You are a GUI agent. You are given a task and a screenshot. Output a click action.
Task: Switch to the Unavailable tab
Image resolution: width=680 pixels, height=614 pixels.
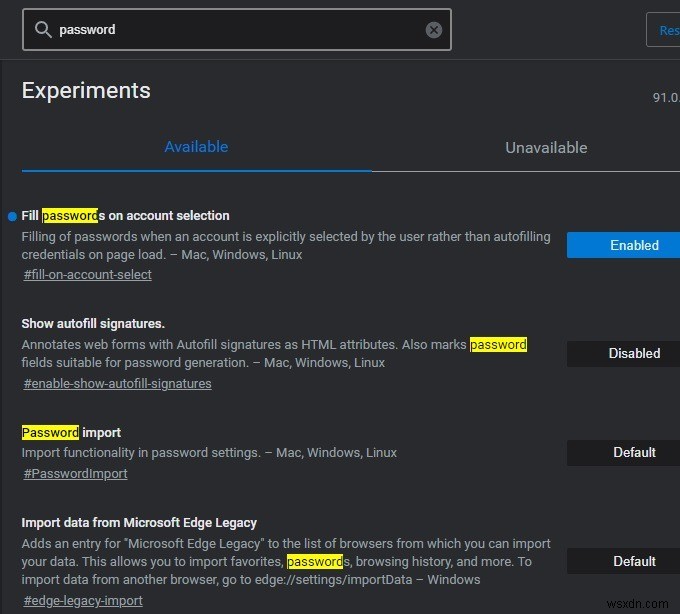(x=546, y=148)
